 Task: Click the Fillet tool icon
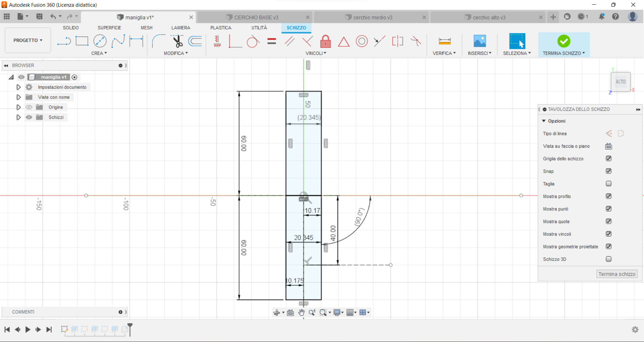[158, 41]
